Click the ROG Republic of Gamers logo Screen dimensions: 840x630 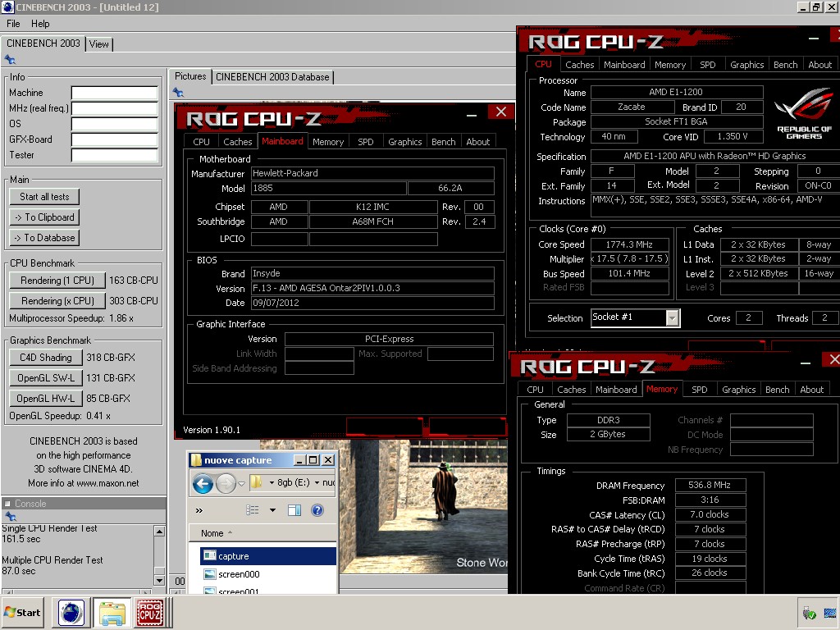804,113
